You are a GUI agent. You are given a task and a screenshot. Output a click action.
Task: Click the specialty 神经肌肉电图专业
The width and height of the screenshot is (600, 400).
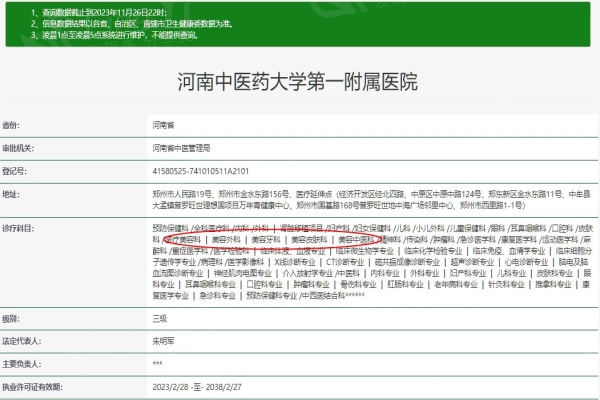[x=243, y=273]
